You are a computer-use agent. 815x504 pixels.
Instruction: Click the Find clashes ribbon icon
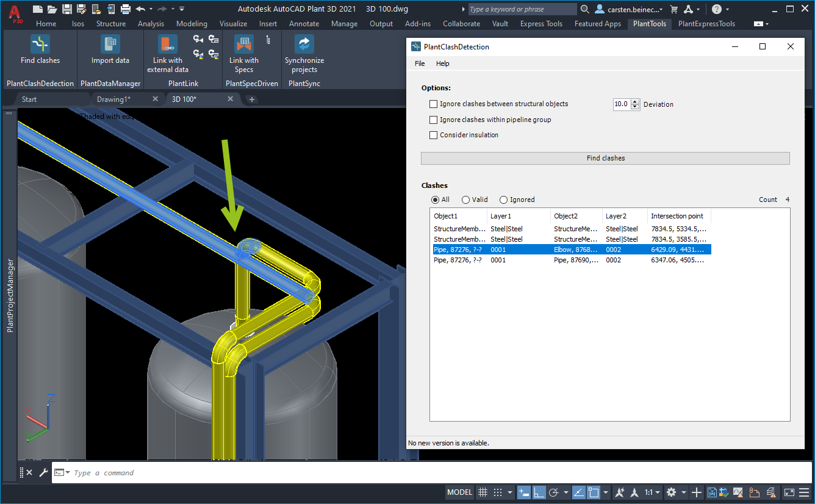pos(40,45)
